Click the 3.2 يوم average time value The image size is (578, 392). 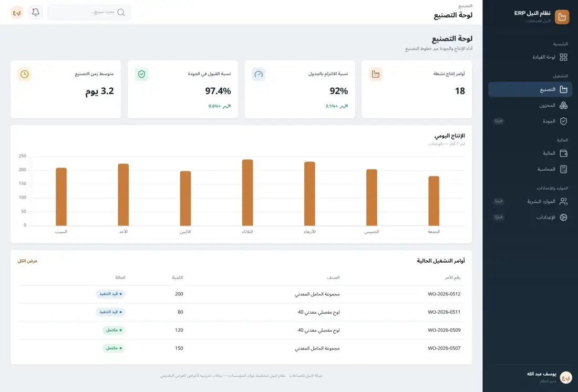click(x=99, y=91)
